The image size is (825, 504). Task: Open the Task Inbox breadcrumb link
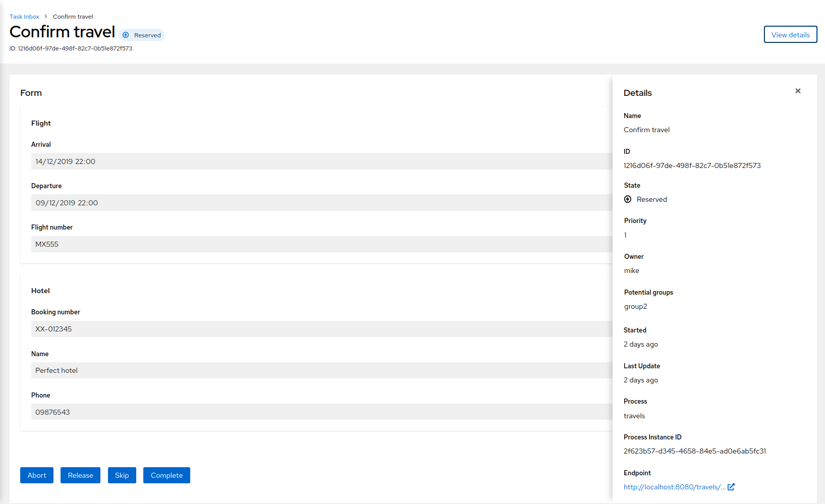pyautogui.click(x=24, y=17)
